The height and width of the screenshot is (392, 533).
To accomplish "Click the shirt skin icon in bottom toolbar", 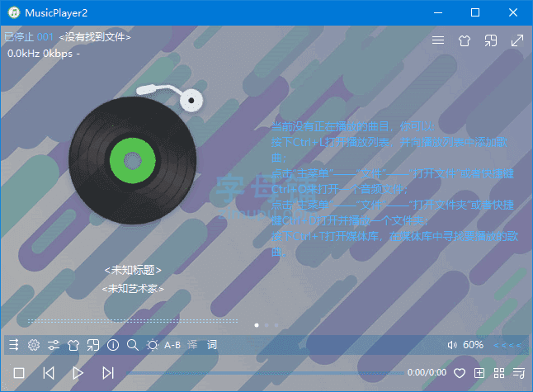I will tap(73, 345).
